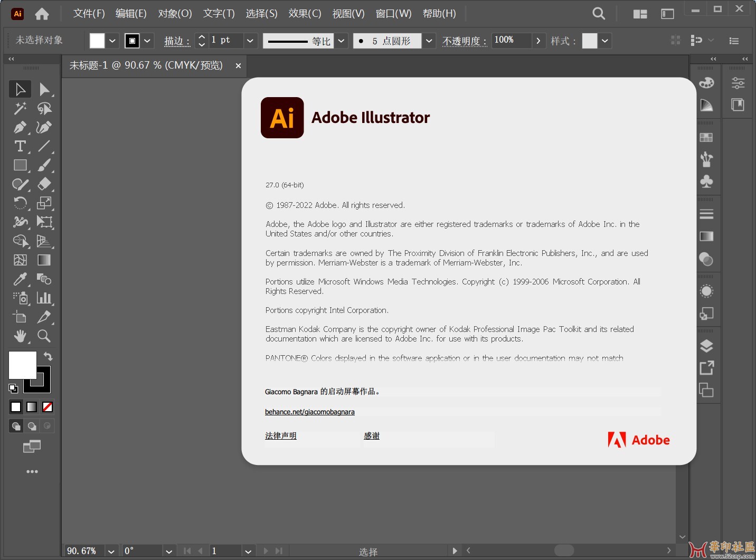Choose the Rectangle tool
Viewport: 756px width, 560px height.
tap(20, 165)
